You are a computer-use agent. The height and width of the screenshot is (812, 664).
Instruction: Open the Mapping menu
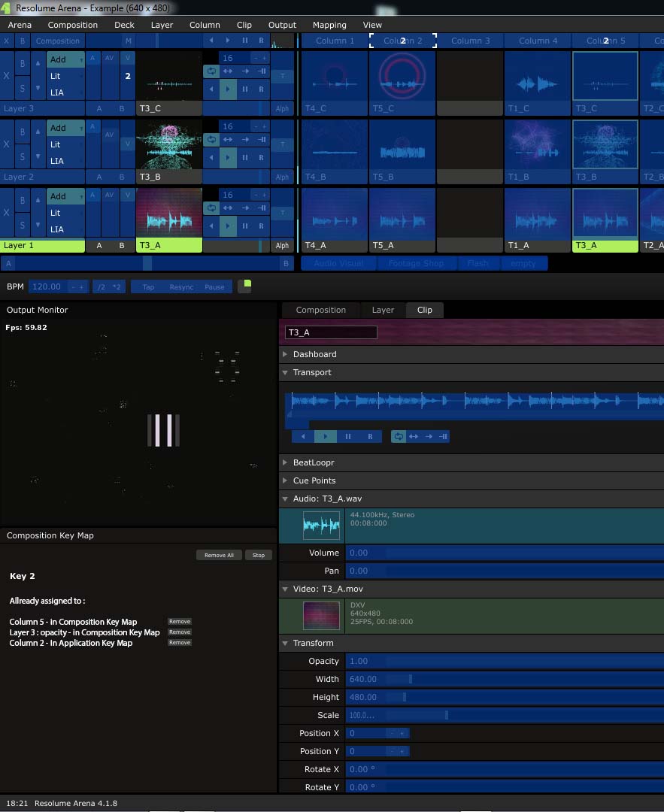329,25
